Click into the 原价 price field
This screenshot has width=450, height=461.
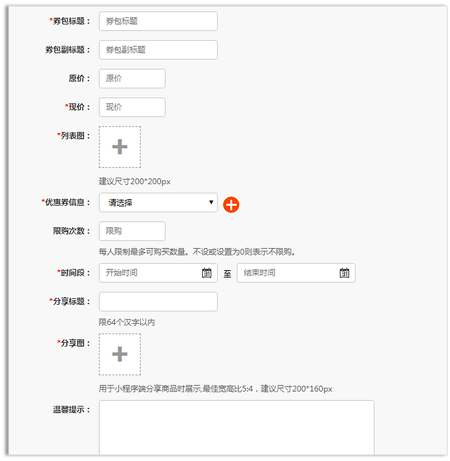pyautogui.click(x=132, y=78)
